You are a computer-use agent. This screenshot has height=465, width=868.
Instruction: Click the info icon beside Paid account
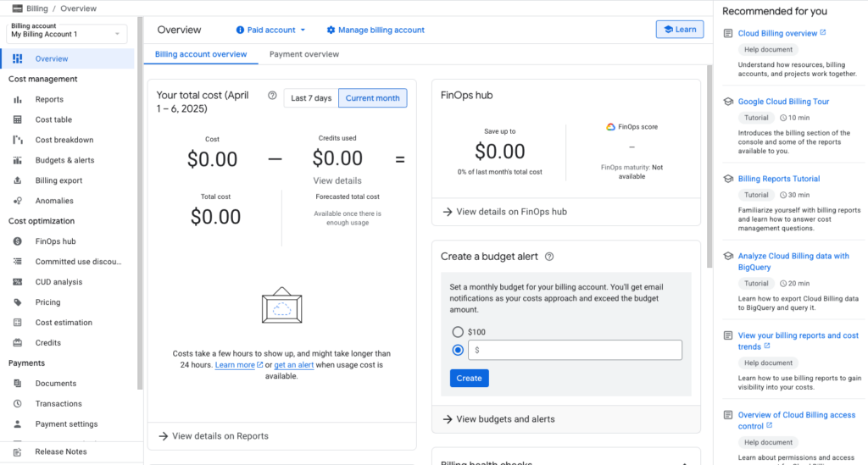[240, 30]
